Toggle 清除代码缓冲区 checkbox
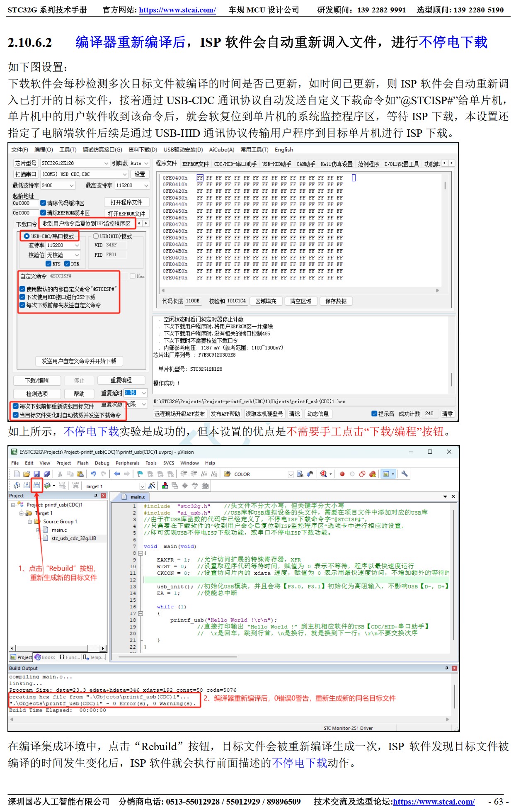The width and height of the screenshot is (516, 812). pos(43,203)
